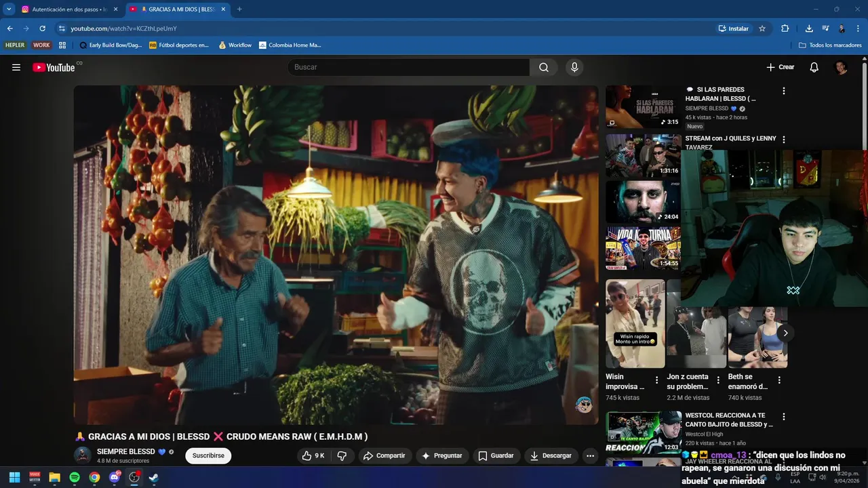Open thumbnail with 1:31:16 duration
The image size is (868, 488).
coord(643,155)
